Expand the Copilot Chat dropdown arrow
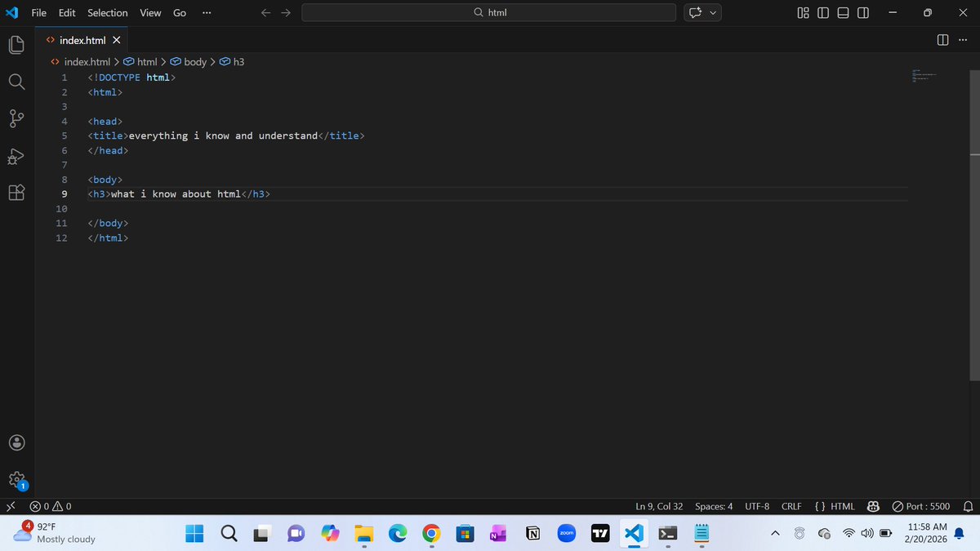980x551 pixels. pyautogui.click(x=714, y=13)
